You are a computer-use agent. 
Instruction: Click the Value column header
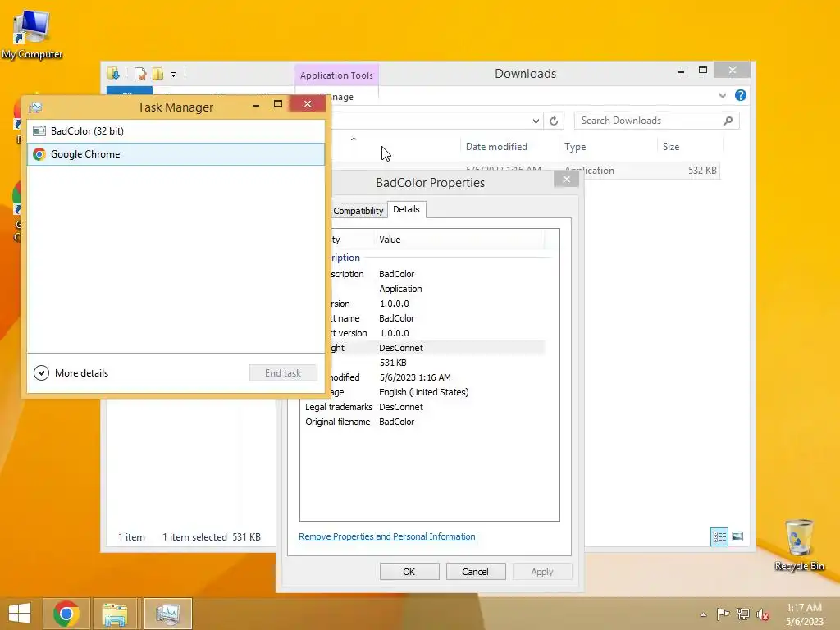point(461,240)
